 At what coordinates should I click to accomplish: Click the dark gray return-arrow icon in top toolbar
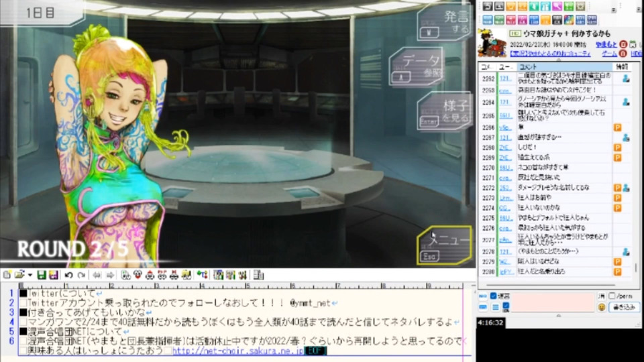coord(488,6)
